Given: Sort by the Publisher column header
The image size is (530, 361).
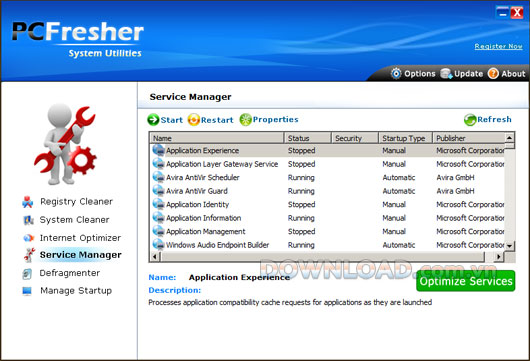Looking at the screenshot, I should [469, 138].
